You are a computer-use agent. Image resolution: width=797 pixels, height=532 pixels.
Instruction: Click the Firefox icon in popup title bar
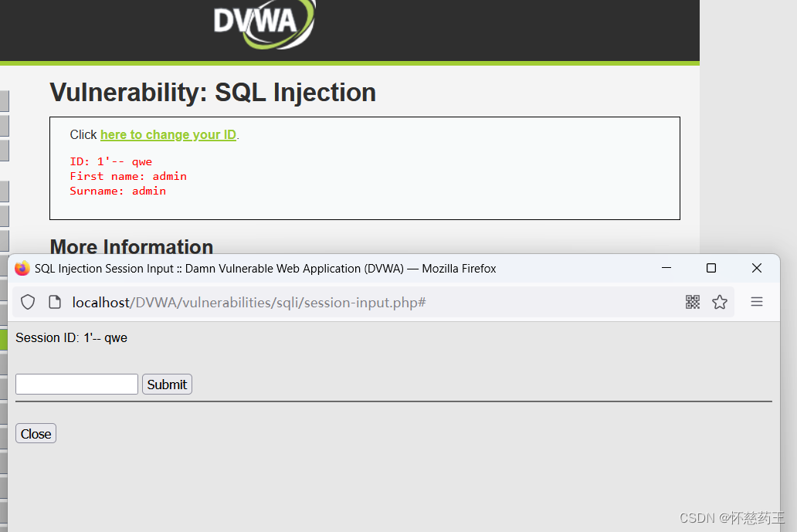pos(22,268)
